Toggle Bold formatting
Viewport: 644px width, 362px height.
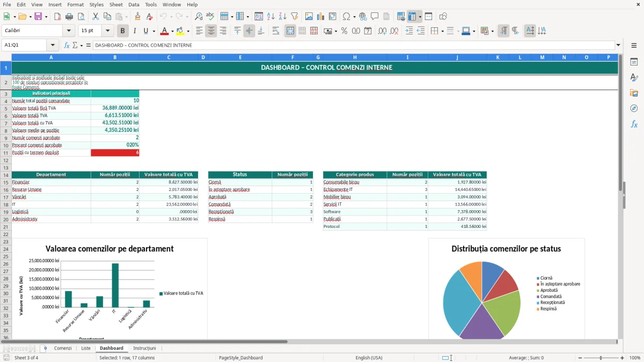click(122, 31)
